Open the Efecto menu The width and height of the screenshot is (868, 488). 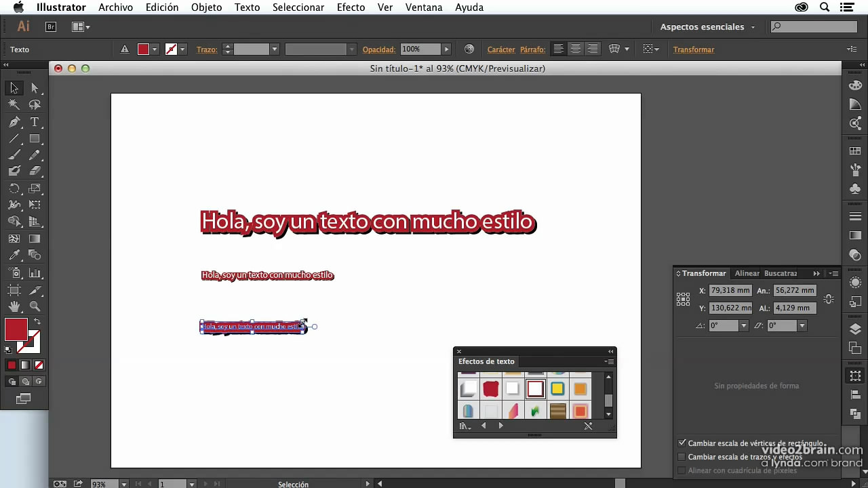(351, 7)
